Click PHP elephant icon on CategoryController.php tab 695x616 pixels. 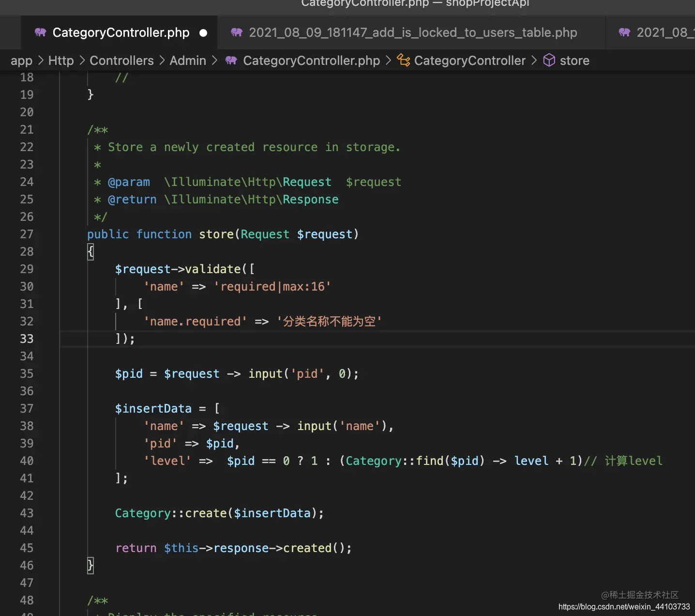coord(41,32)
